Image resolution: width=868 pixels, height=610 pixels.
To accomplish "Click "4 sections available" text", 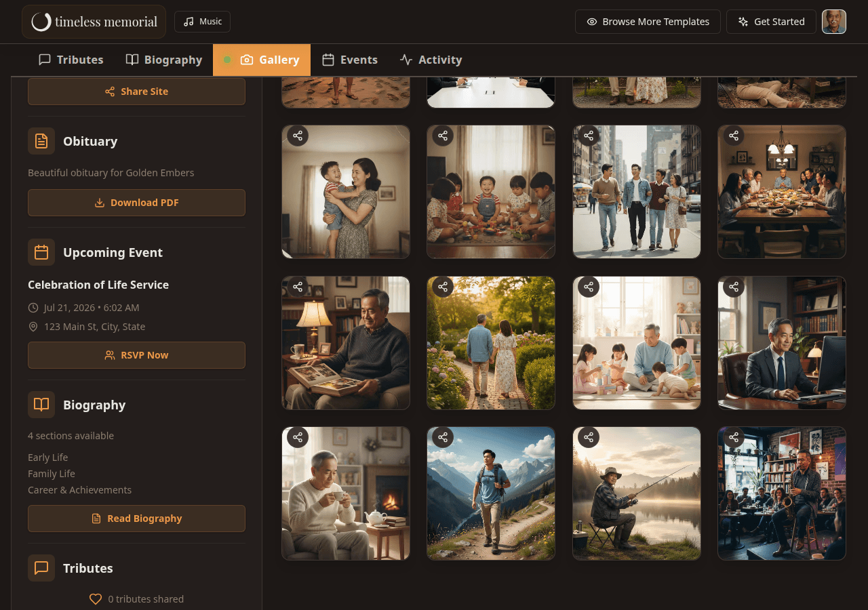I will pyautogui.click(x=71, y=436).
